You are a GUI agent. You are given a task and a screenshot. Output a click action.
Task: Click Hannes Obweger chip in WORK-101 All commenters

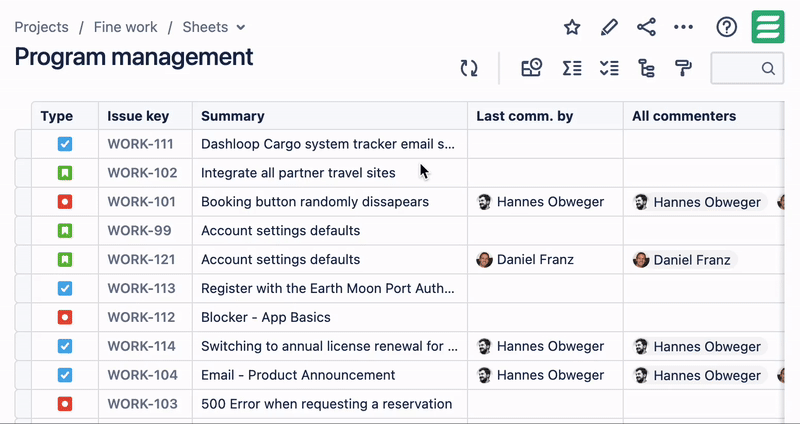(700, 203)
